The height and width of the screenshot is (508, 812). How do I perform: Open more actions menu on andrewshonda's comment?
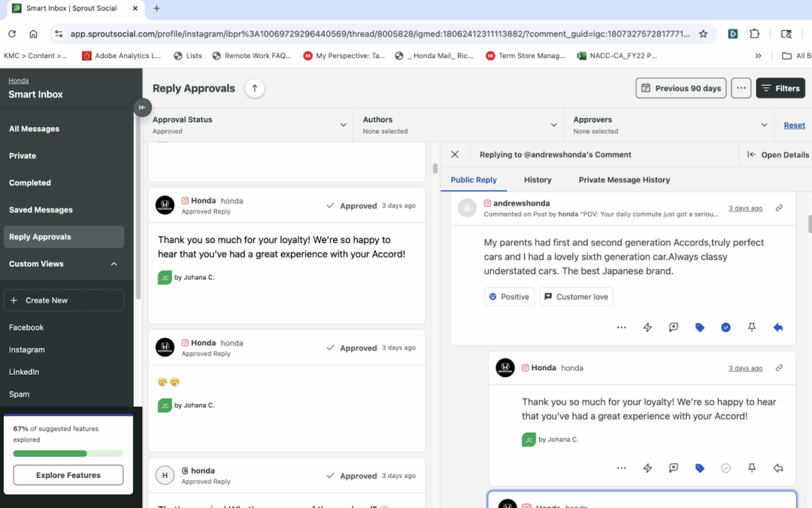(x=621, y=327)
